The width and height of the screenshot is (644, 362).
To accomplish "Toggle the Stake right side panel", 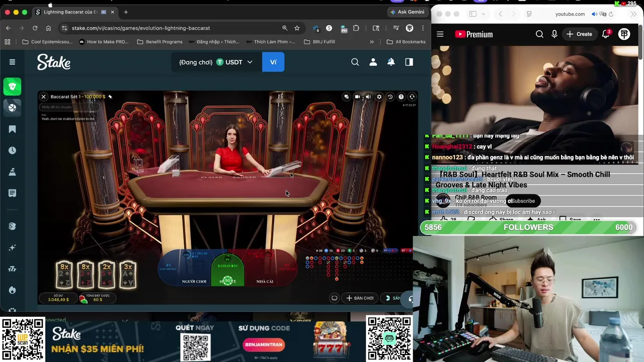I will pos(409,62).
